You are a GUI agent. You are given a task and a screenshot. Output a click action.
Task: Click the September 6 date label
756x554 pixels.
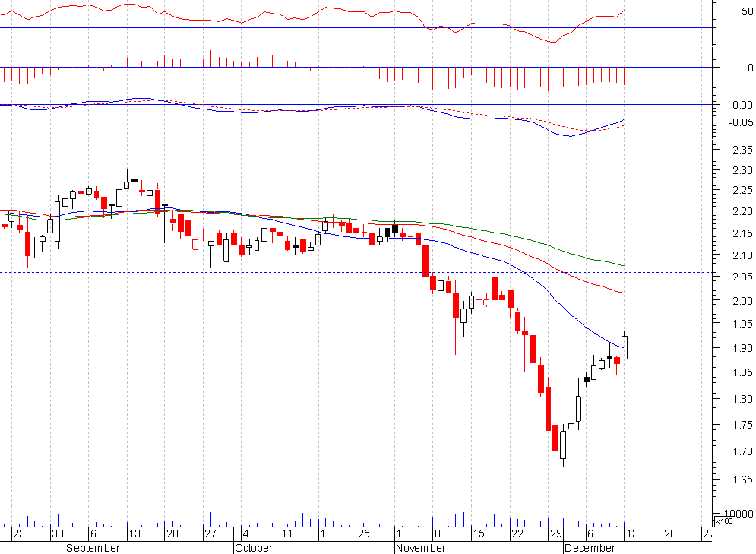click(x=93, y=533)
